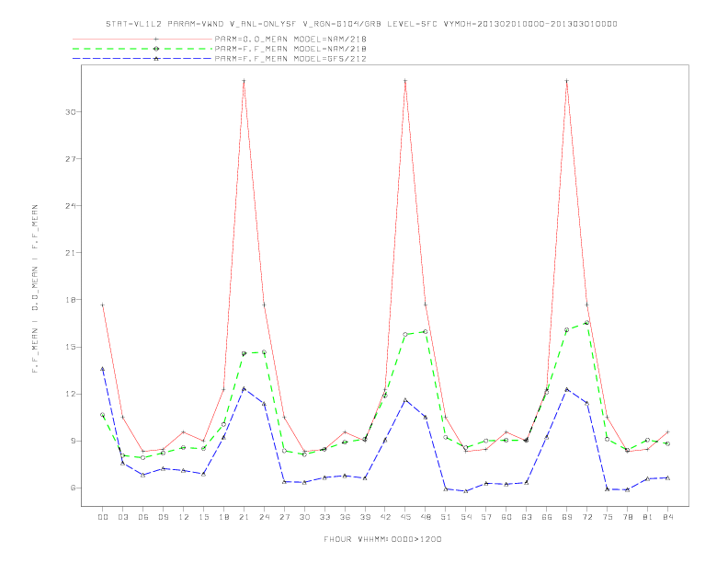Screen dimensions: 728x563
Task: Click red line peak point at hour 45
Action: 405,81
